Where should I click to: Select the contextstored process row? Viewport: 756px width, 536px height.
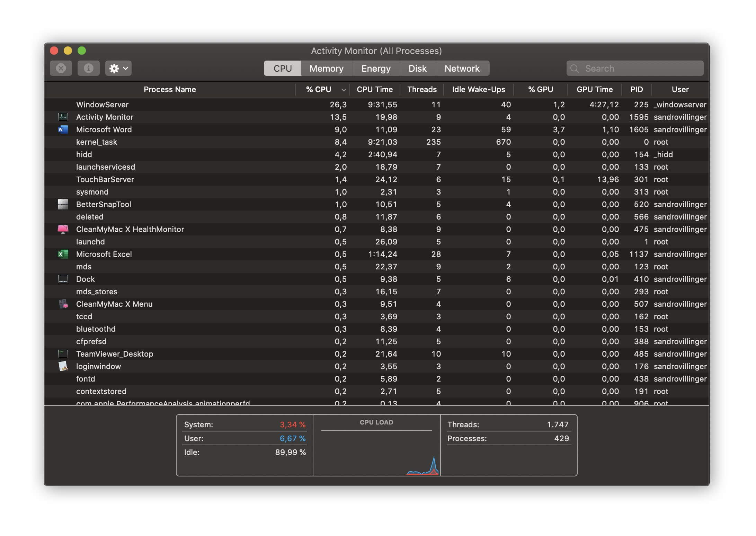pos(377,391)
